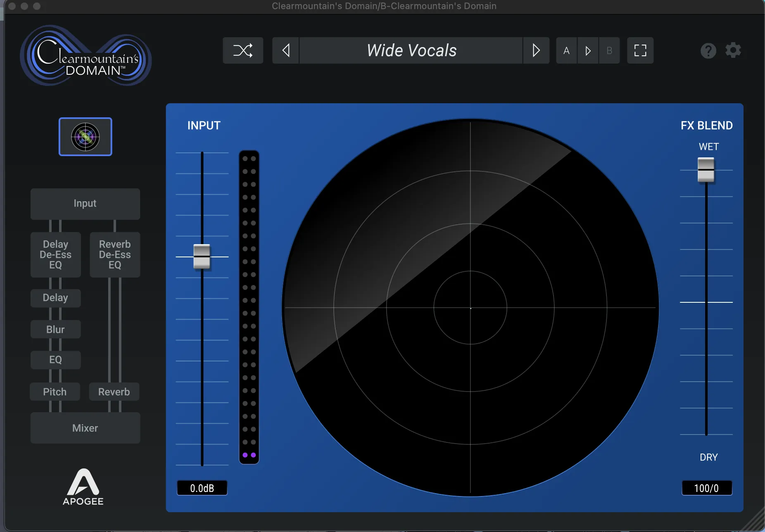Go to next preset with right arrow
This screenshot has width=765, height=532.
point(536,50)
